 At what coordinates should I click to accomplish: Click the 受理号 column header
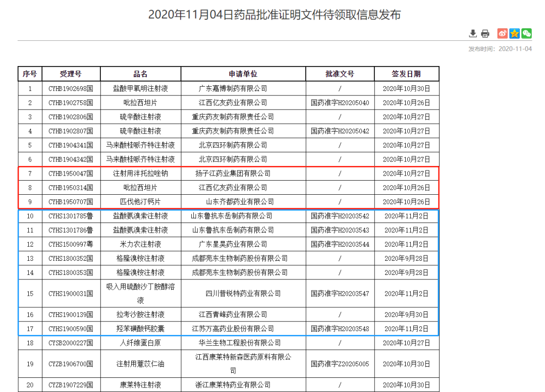71,74
